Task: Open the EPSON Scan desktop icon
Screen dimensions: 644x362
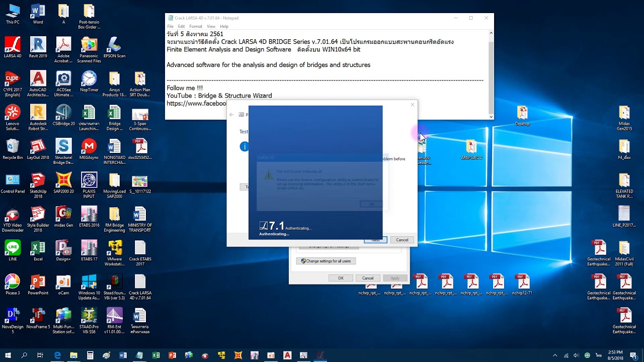Action: (114, 48)
